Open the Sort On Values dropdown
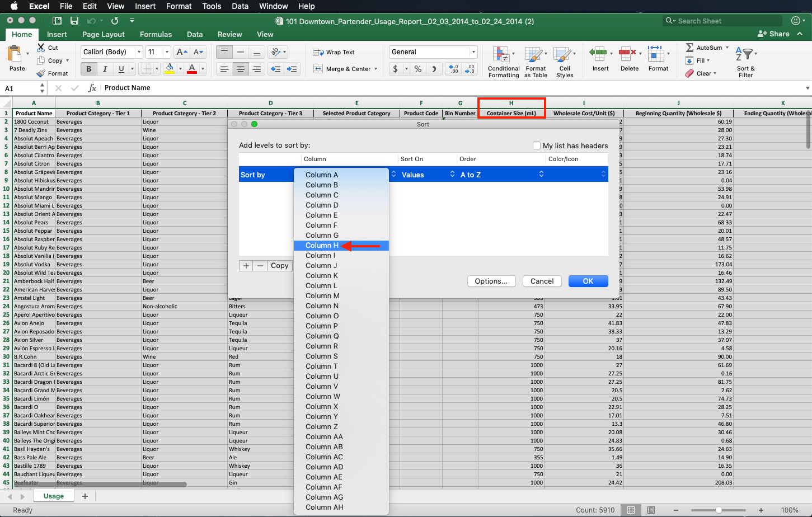Screen dimensions: 812x517 pyautogui.click(x=428, y=175)
